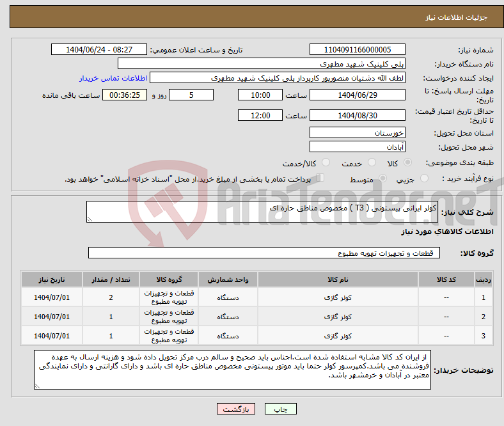This screenshot has width=504, height=426.
Task: Select the خدمت radio option
Action: 370,164
